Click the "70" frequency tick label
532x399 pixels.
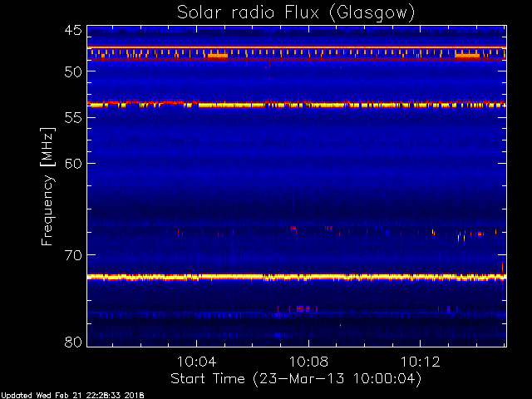click(x=73, y=255)
